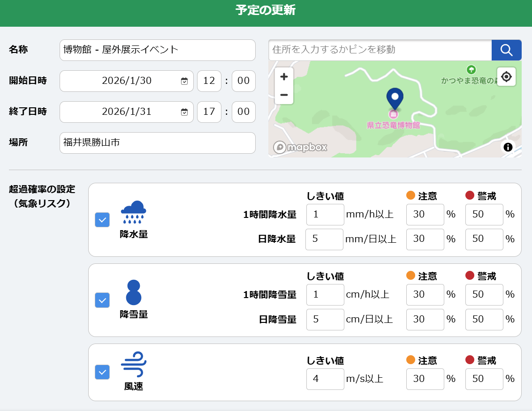Uncheck the 降水量 precipitation checkbox

102,219
